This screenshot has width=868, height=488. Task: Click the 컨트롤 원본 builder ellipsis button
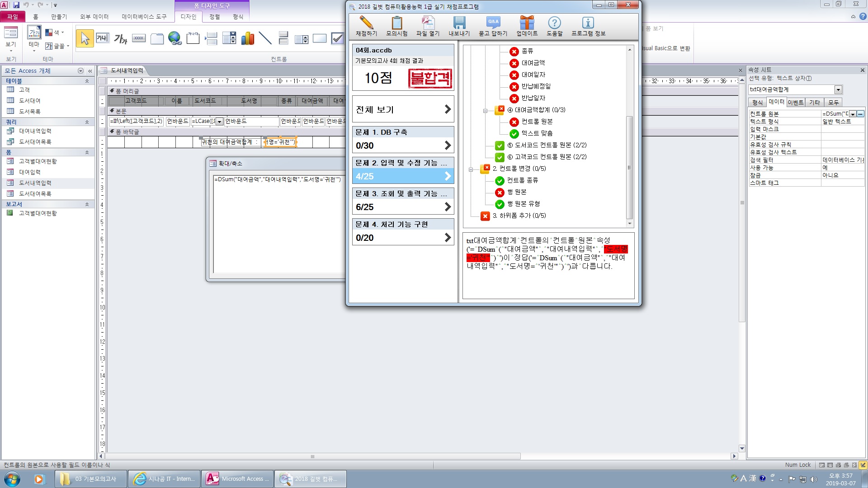tap(860, 114)
